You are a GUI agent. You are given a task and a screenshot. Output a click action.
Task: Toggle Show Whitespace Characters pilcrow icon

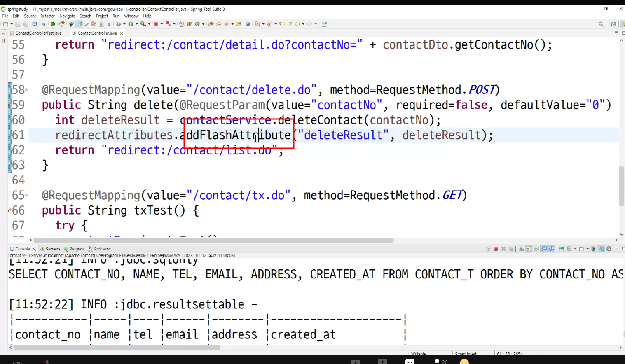(x=109, y=24)
